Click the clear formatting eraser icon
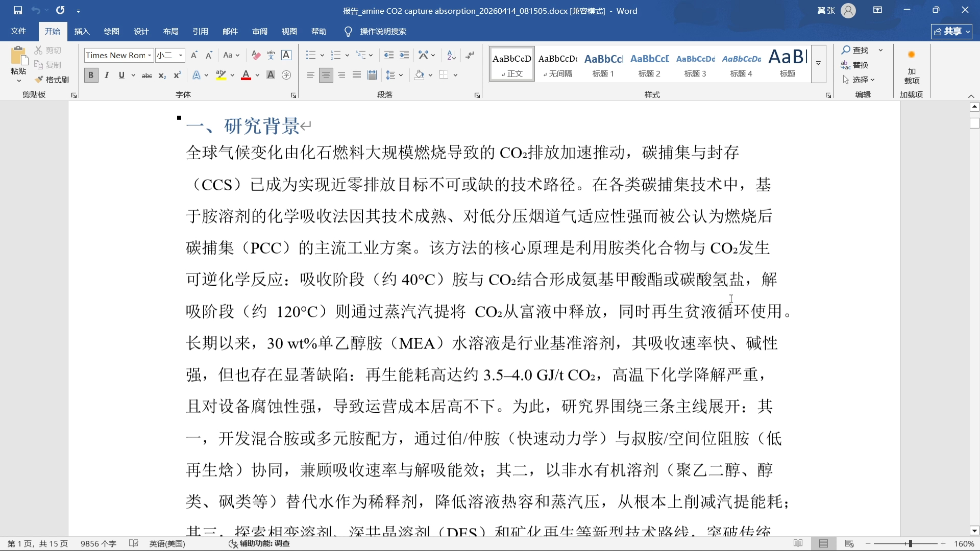Image resolution: width=980 pixels, height=551 pixels. click(256, 55)
